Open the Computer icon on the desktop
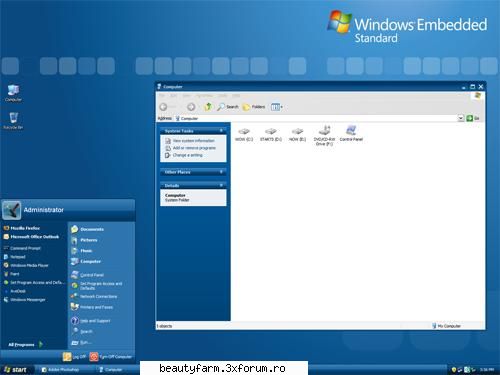The image size is (500, 375). 13,93
